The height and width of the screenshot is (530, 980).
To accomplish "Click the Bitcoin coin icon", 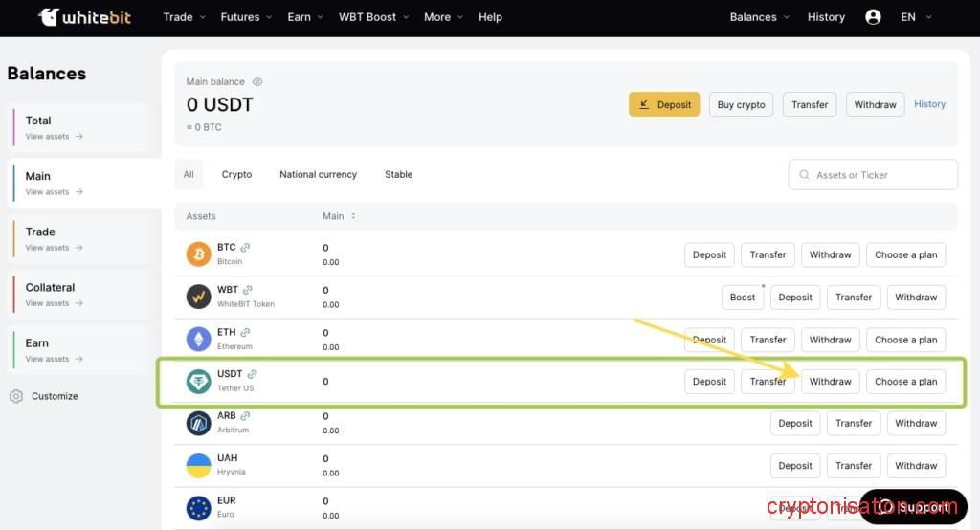I will 199,254.
